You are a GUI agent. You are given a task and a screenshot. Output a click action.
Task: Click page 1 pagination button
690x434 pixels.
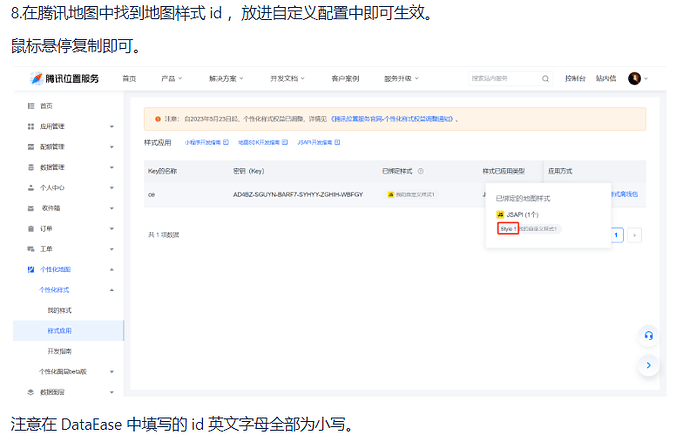616,235
